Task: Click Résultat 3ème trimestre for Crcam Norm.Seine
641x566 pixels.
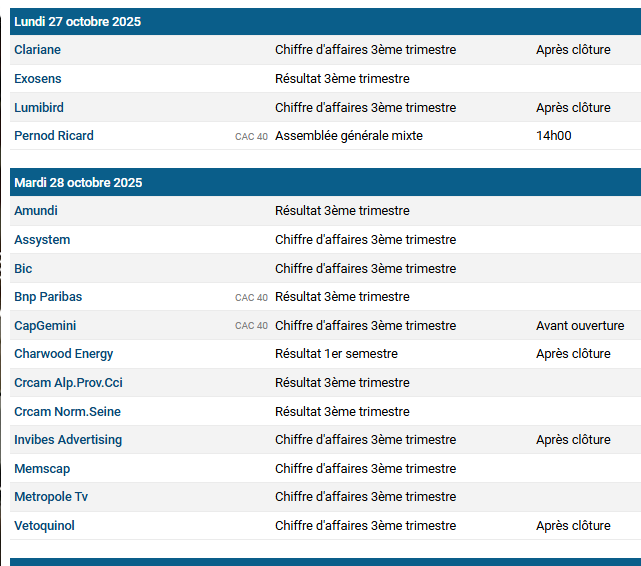Action: (342, 412)
